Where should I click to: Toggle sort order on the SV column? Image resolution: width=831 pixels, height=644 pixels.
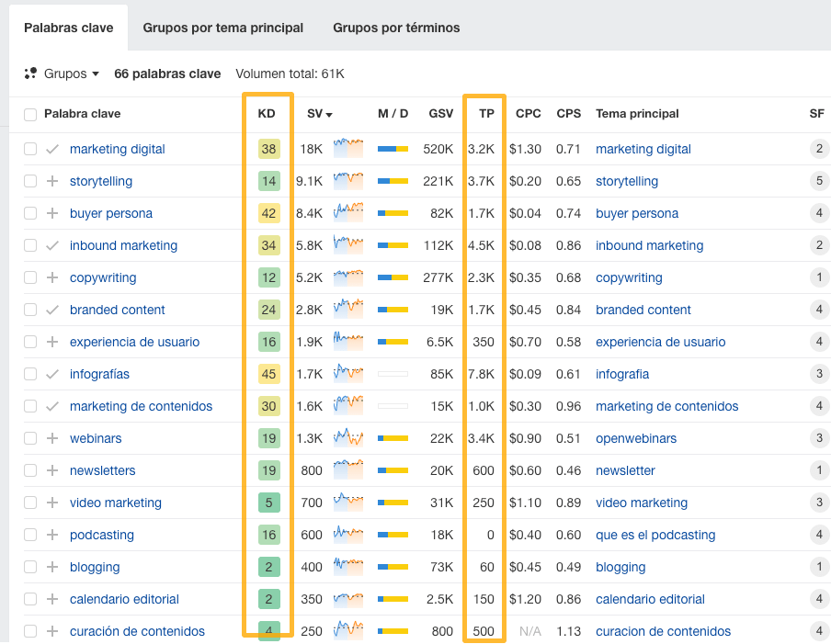tap(315, 114)
